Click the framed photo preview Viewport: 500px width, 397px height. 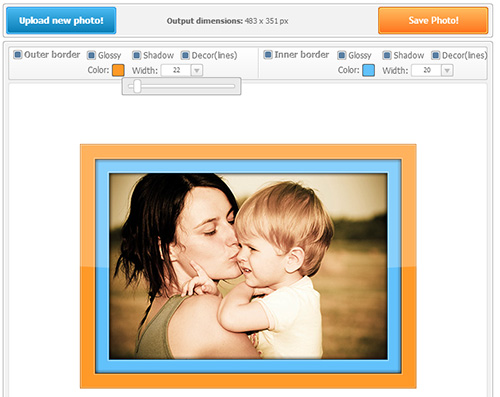[248, 266]
